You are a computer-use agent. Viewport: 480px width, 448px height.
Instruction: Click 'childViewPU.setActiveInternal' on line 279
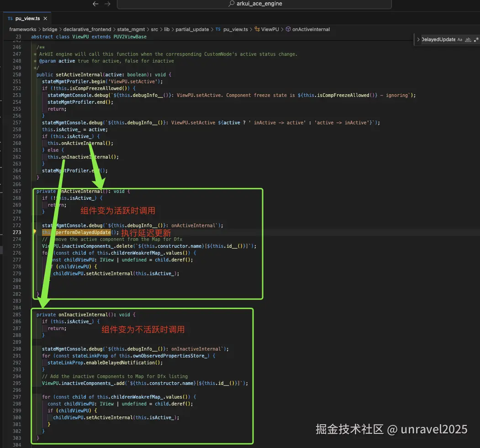116,274
